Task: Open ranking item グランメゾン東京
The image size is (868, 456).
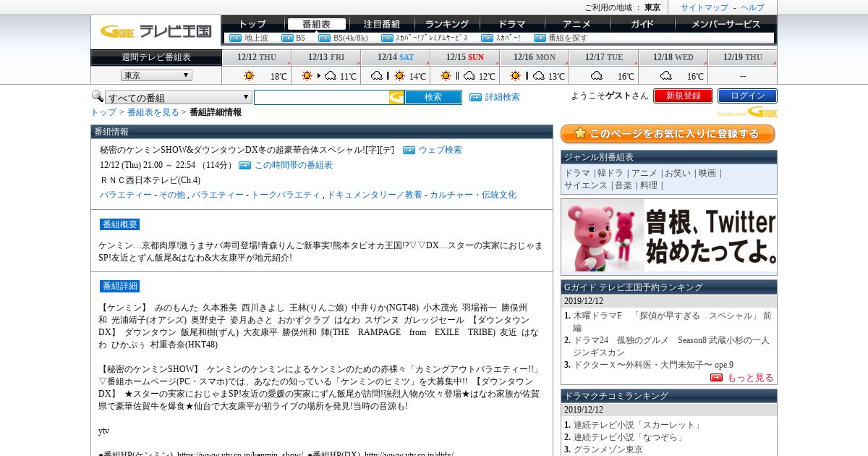Action: (x=608, y=449)
